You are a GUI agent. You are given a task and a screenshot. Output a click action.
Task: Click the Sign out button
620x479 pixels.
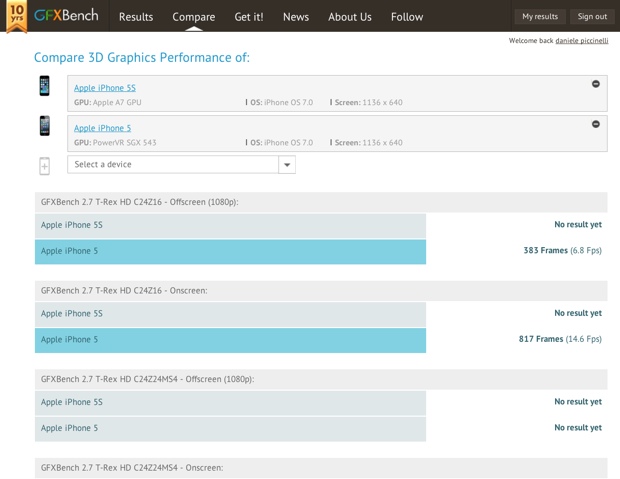592,17
